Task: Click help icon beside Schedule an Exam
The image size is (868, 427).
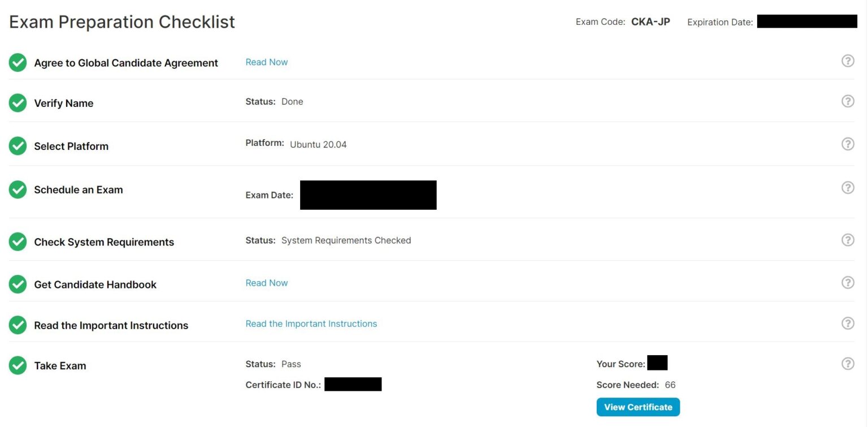Action: click(848, 188)
